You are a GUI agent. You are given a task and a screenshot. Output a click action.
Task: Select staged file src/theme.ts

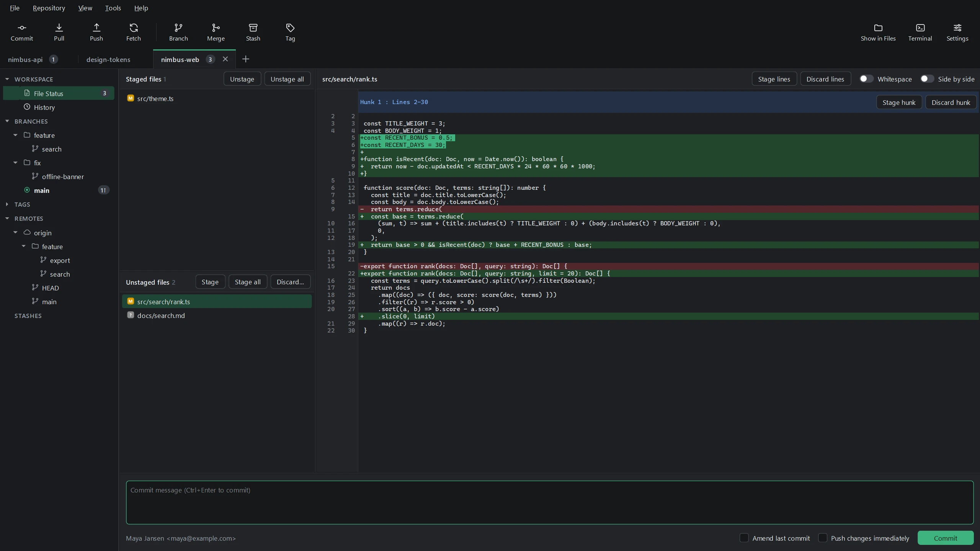(x=217, y=98)
